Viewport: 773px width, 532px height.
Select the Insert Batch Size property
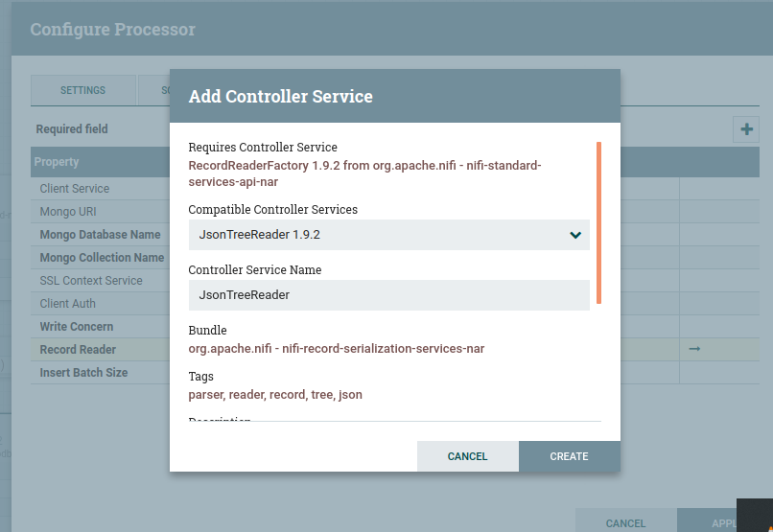pos(83,373)
